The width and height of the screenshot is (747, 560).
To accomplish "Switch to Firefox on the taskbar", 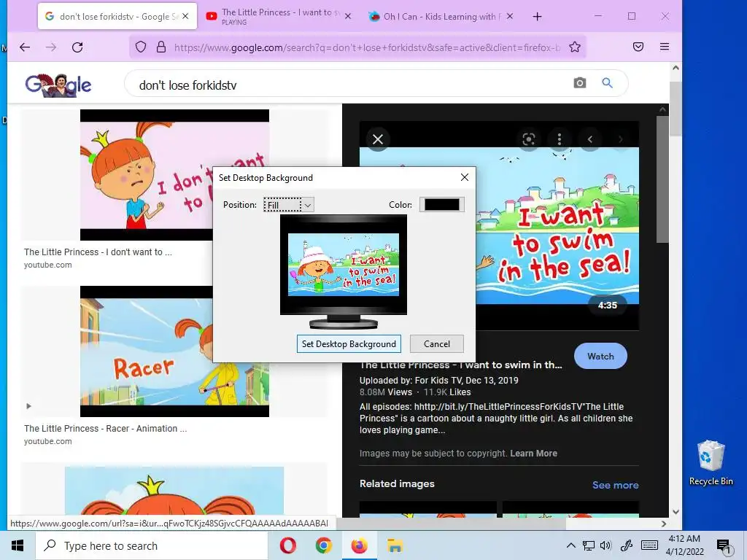I will coord(359,545).
